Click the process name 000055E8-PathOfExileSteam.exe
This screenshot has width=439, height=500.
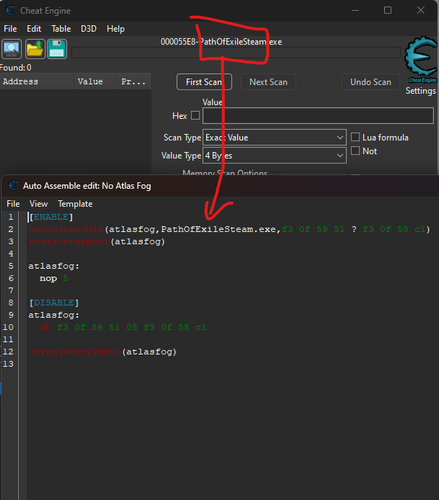pos(221,42)
